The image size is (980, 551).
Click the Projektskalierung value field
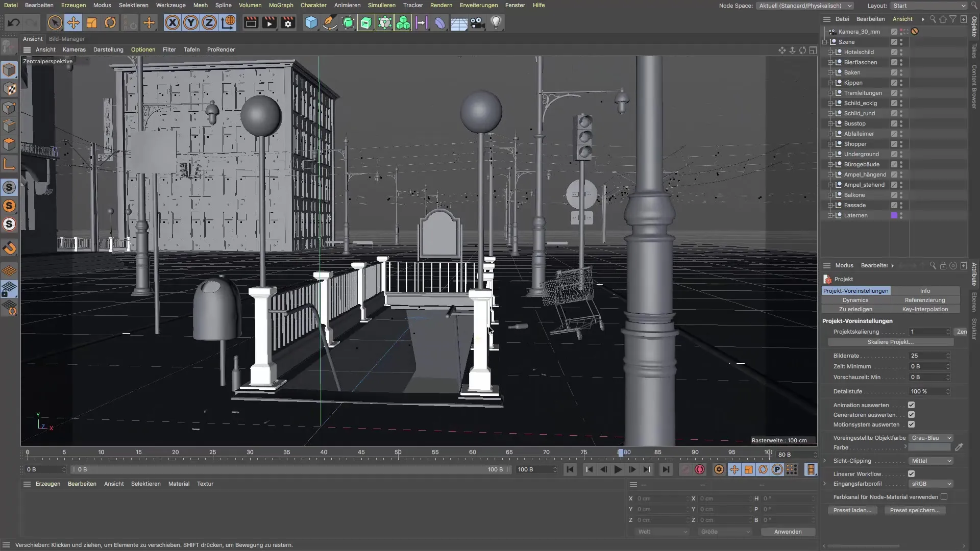930,332
